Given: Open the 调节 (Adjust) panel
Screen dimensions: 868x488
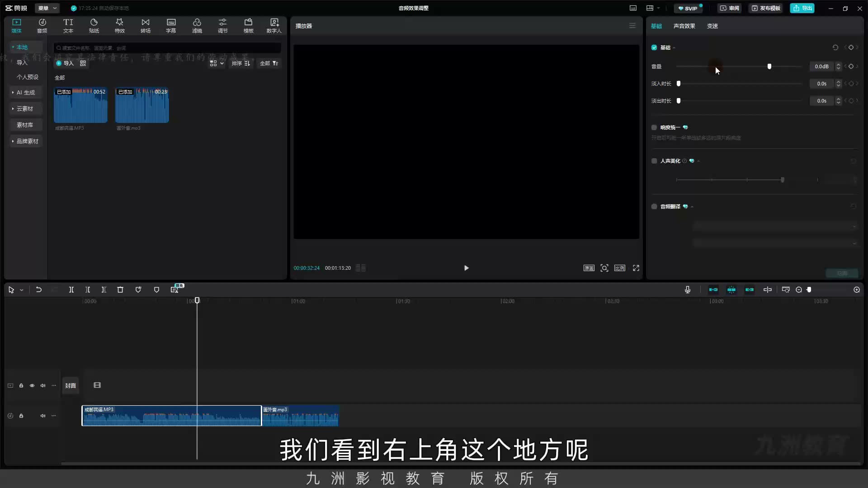Looking at the screenshot, I should tap(222, 26).
